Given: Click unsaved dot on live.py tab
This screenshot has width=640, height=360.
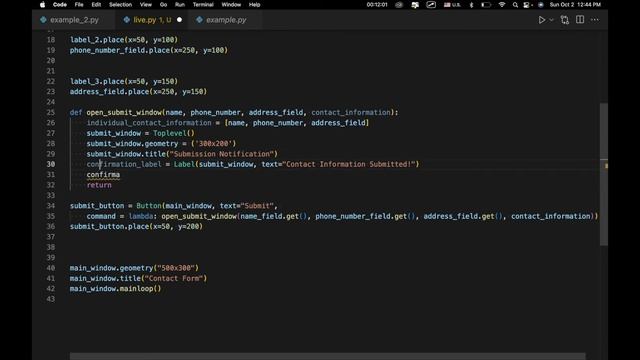Looking at the screenshot, I should 179,20.
